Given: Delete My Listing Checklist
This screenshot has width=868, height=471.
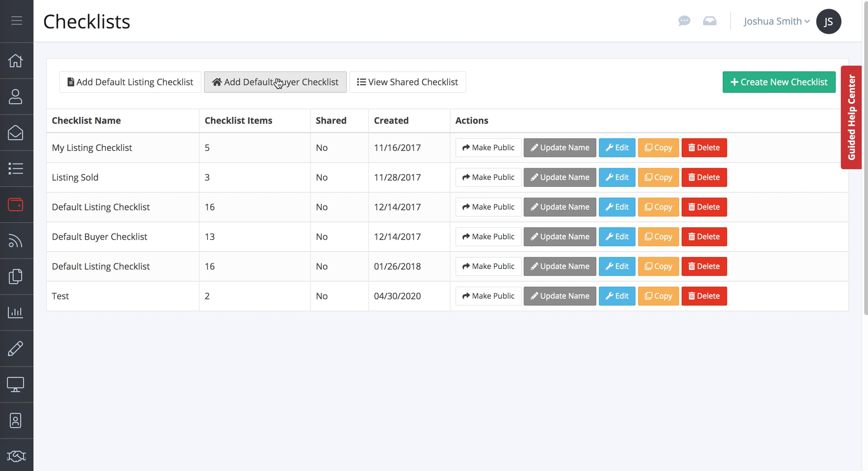Looking at the screenshot, I should (704, 147).
